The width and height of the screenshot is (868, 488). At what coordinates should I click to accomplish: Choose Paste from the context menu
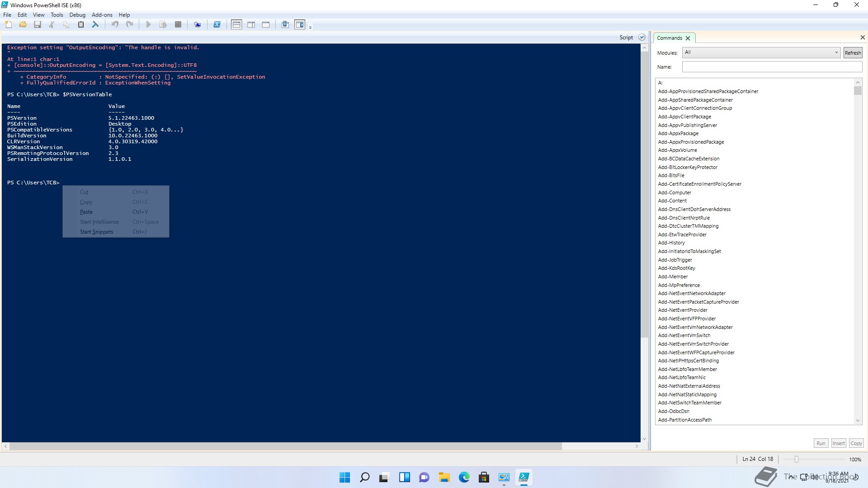coord(116,212)
